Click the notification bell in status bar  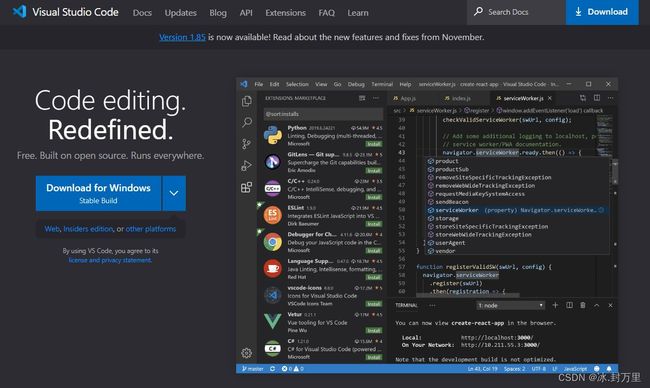[609, 369]
